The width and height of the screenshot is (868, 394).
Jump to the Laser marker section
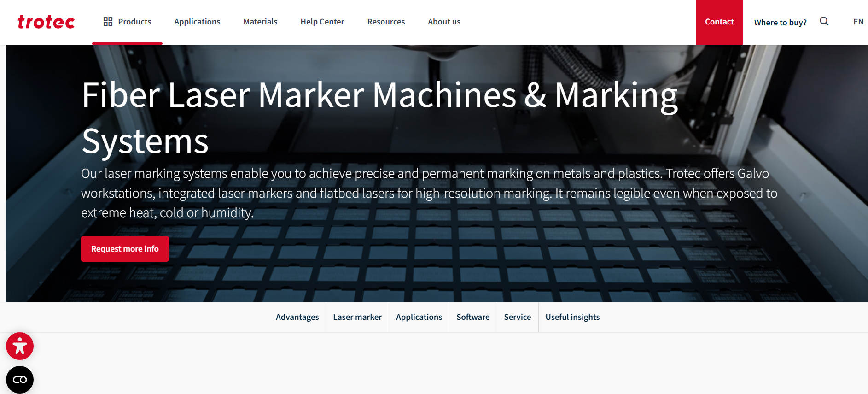point(357,317)
